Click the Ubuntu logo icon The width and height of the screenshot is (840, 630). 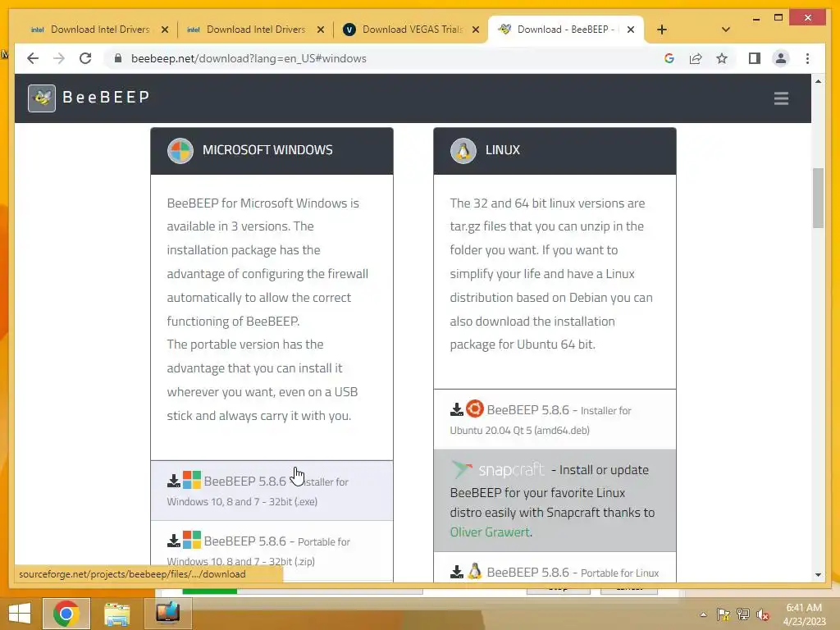click(475, 409)
